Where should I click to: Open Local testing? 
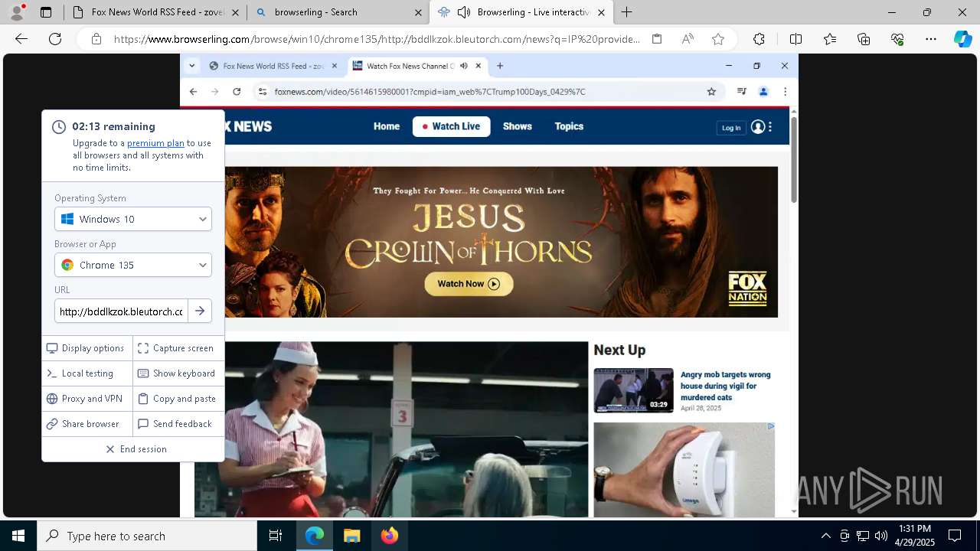[x=87, y=373]
